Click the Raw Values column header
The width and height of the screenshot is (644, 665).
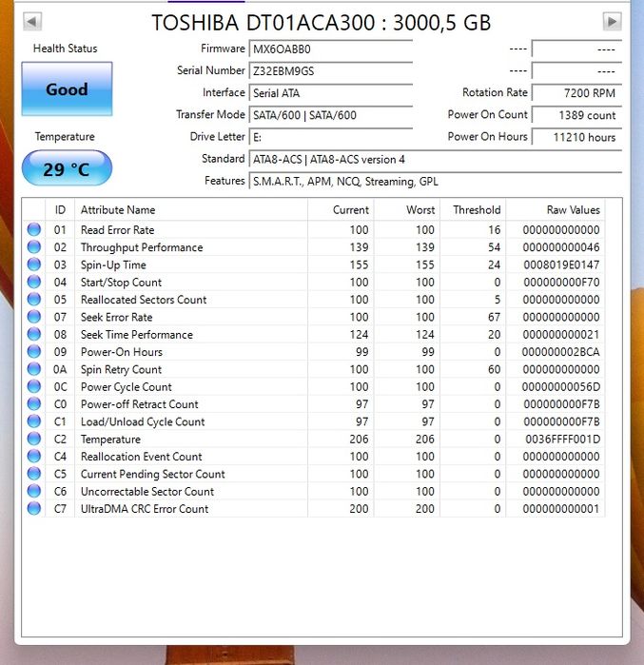(x=556, y=210)
